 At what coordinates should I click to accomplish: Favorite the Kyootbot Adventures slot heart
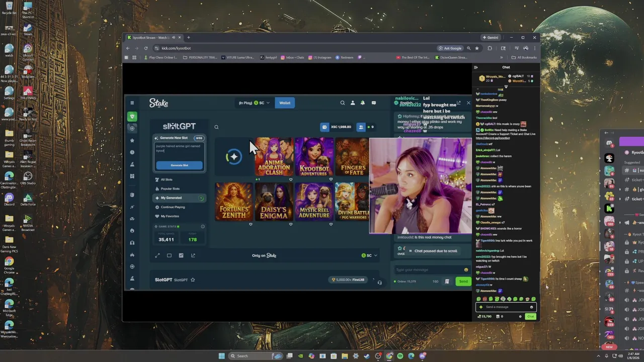click(x=331, y=179)
